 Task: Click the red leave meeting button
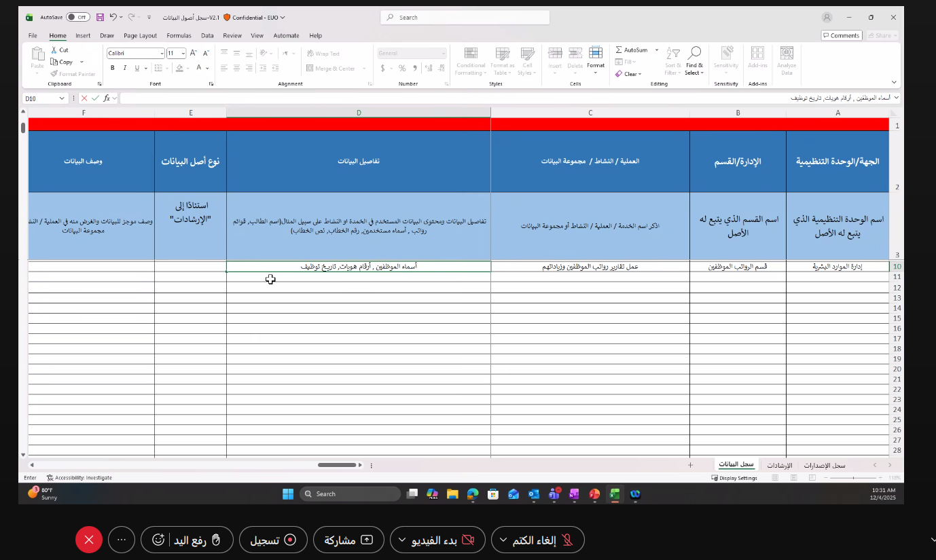click(89, 540)
